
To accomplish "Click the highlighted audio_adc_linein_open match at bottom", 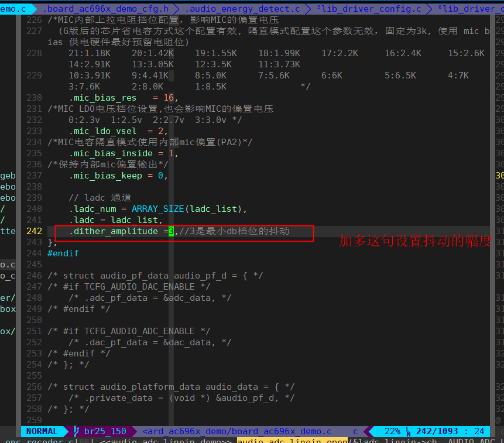I will pyautogui.click(x=292, y=441).
